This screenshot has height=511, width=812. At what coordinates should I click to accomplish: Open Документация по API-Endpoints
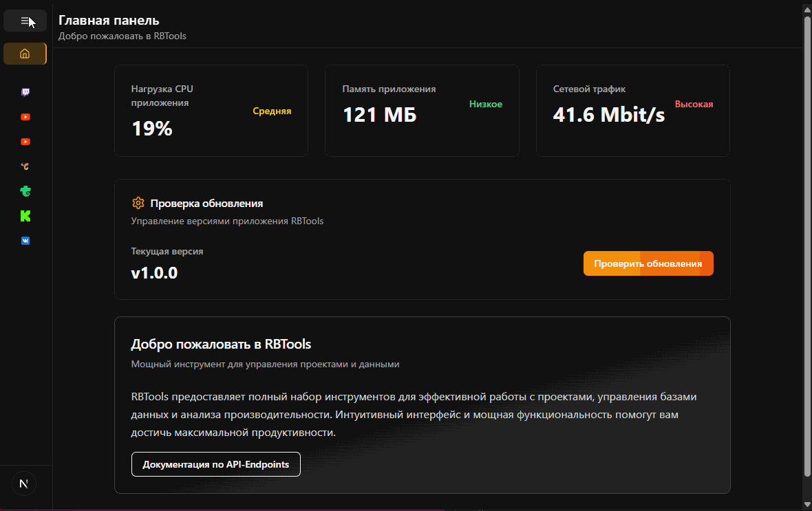(215, 464)
